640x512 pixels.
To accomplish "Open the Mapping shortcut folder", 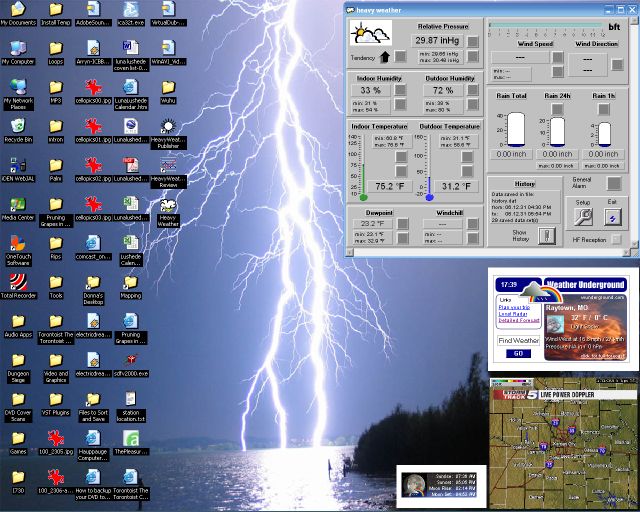I will coord(131,287).
